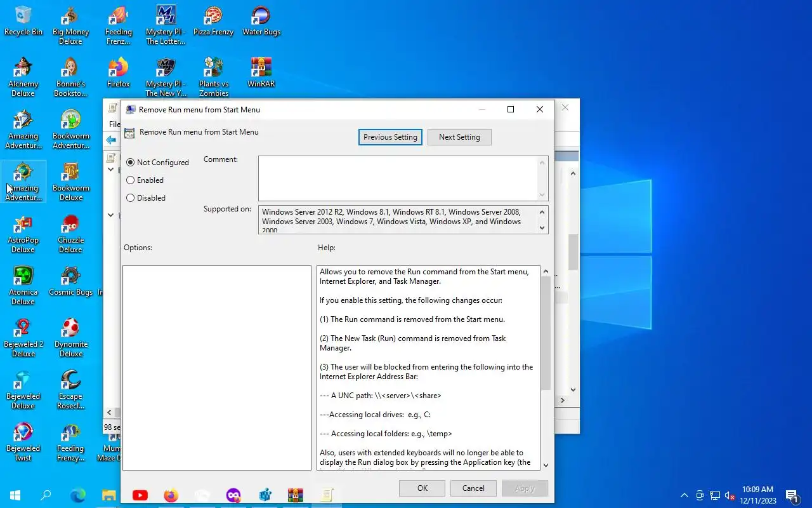The image size is (812, 508).
Task: Collapse the first tree node in background window
Action: pos(111,170)
